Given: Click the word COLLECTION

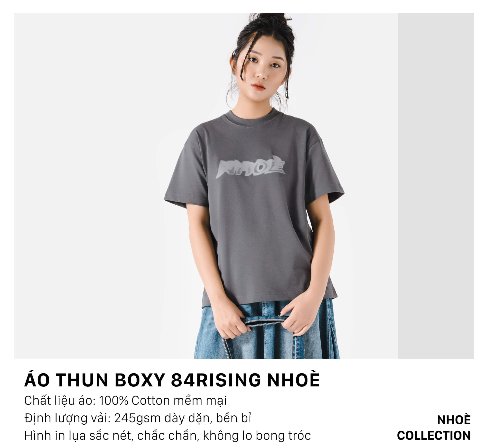Looking at the screenshot, I should point(434,435).
